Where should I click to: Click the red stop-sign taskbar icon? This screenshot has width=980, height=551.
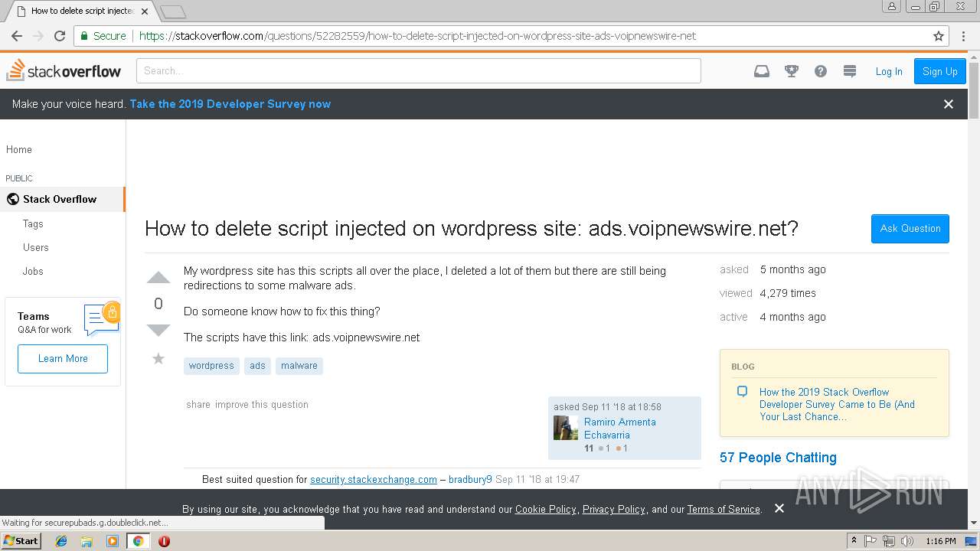tap(164, 541)
